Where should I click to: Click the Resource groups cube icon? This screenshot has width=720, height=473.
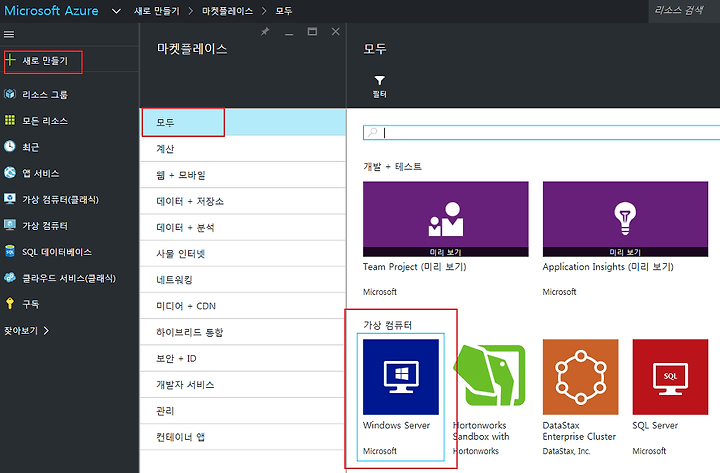(10, 94)
